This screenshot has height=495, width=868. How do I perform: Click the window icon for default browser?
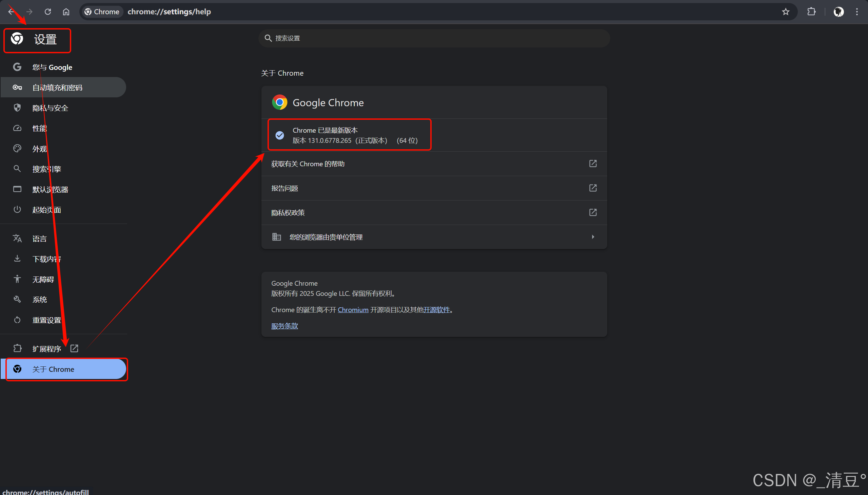(17, 189)
